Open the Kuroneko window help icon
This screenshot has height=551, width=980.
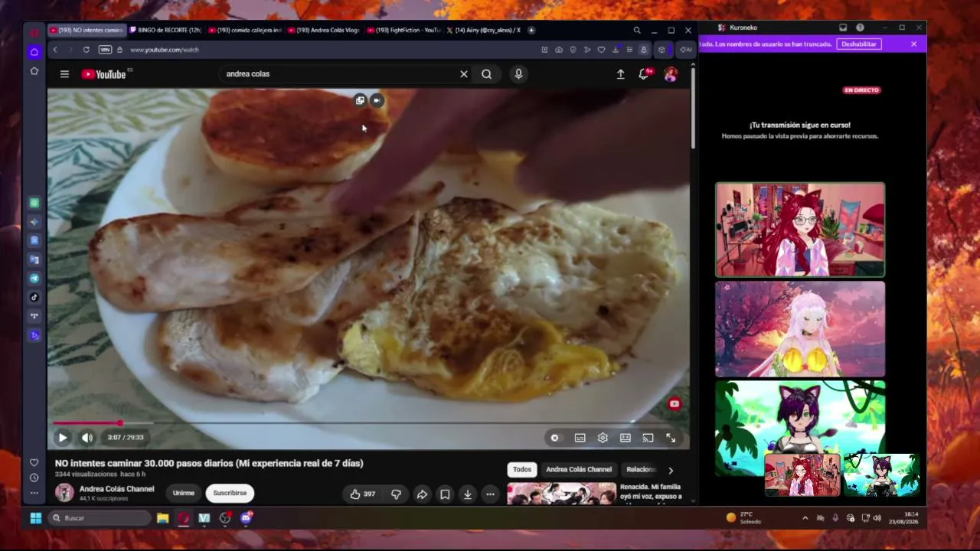pos(860,28)
